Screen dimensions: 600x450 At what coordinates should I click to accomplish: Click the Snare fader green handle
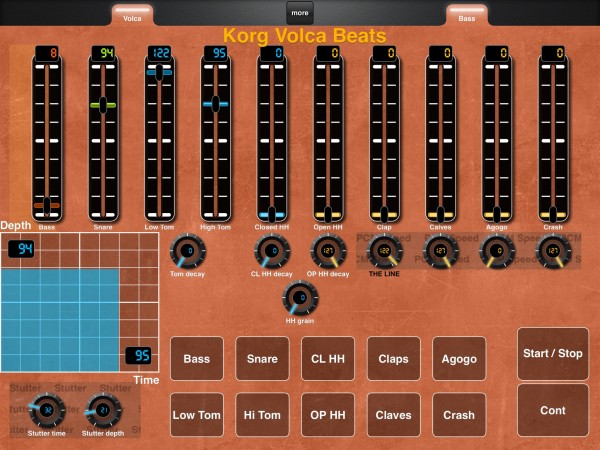pyautogui.click(x=103, y=105)
